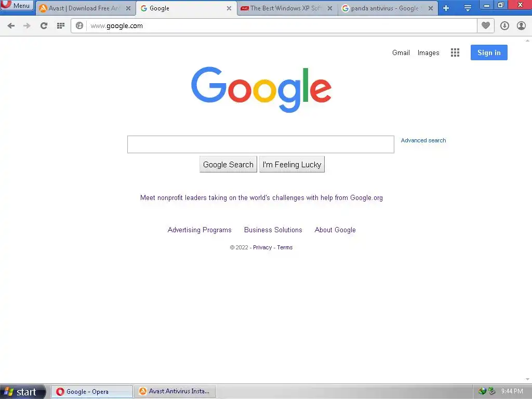Image resolution: width=532 pixels, height=399 pixels.
Task: Open the Images link
Action: (x=428, y=52)
